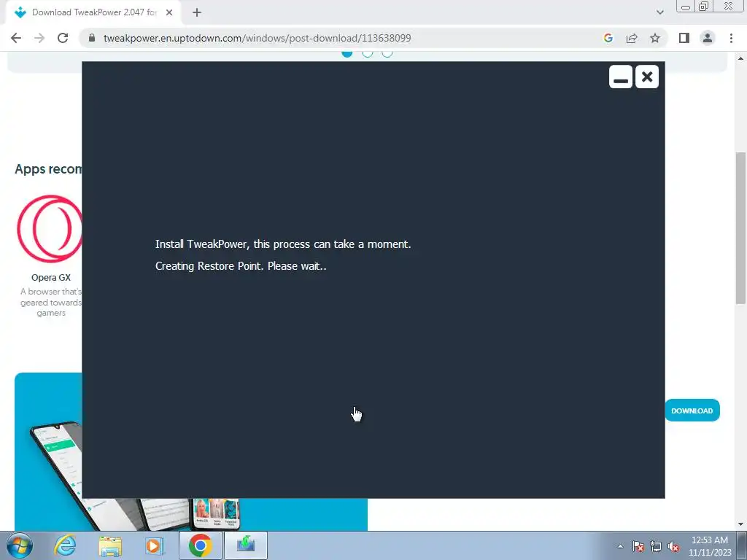
Task: Open a new browser tab
Action: pos(197,12)
